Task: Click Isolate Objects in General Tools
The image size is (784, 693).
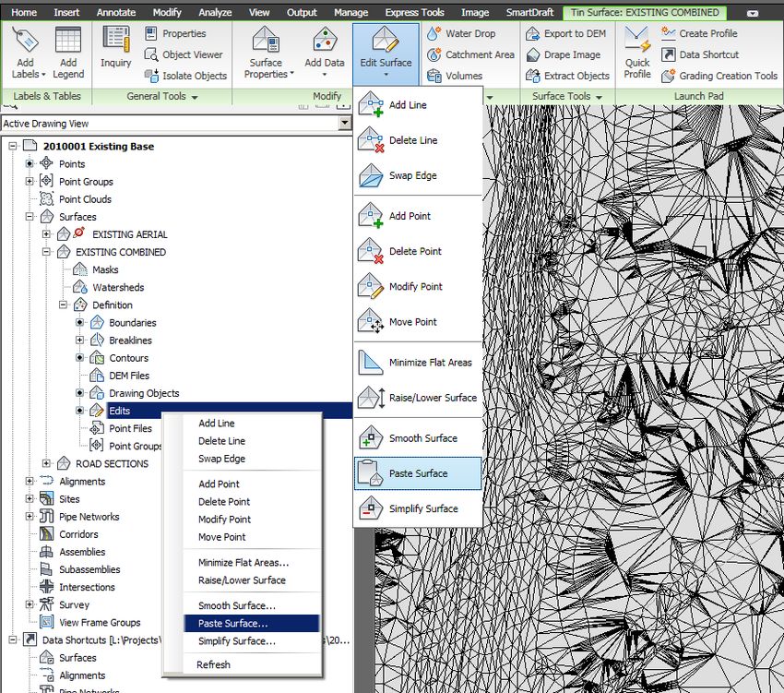Action: point(185,76)
